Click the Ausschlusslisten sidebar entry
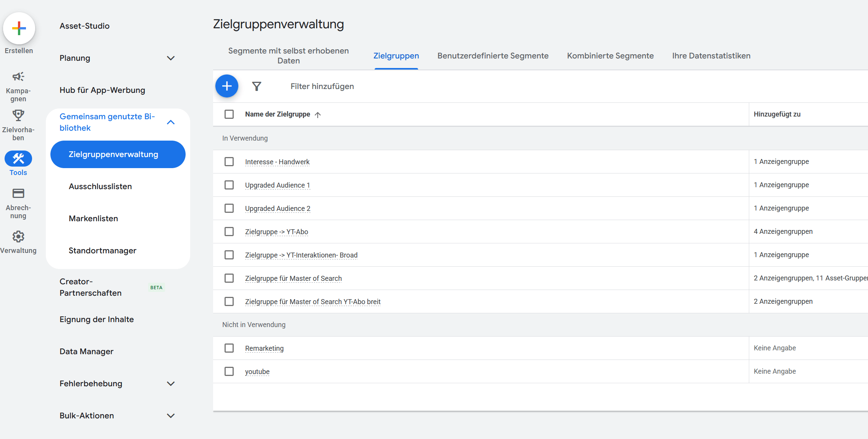 (100, 186)
